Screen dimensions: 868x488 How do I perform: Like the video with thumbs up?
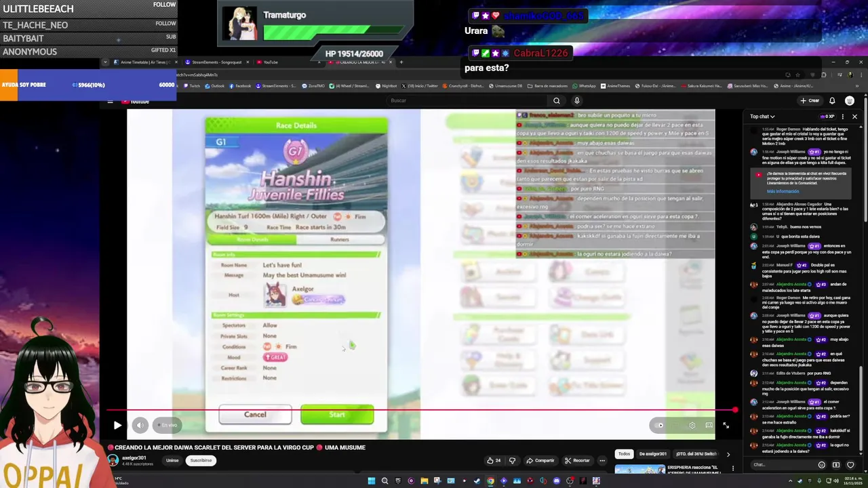494,460
